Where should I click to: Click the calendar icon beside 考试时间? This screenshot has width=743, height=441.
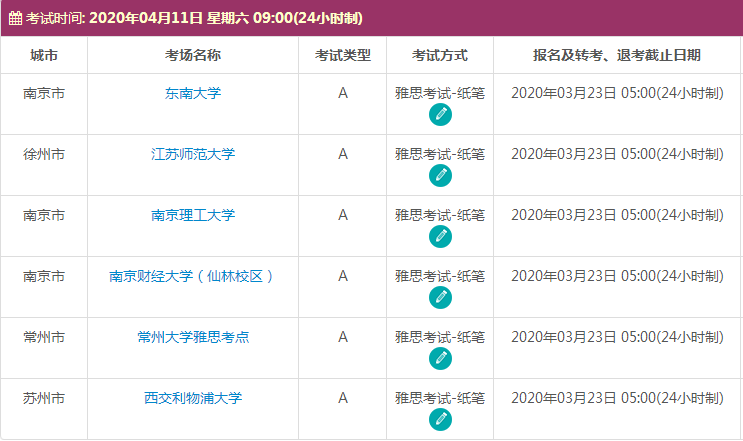click(x=15, y=18)
